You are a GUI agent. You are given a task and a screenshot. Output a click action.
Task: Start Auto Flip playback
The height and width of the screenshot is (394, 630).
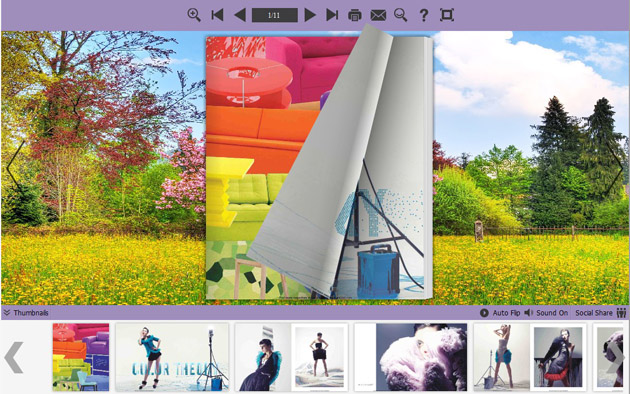click(x=500, y=312)
